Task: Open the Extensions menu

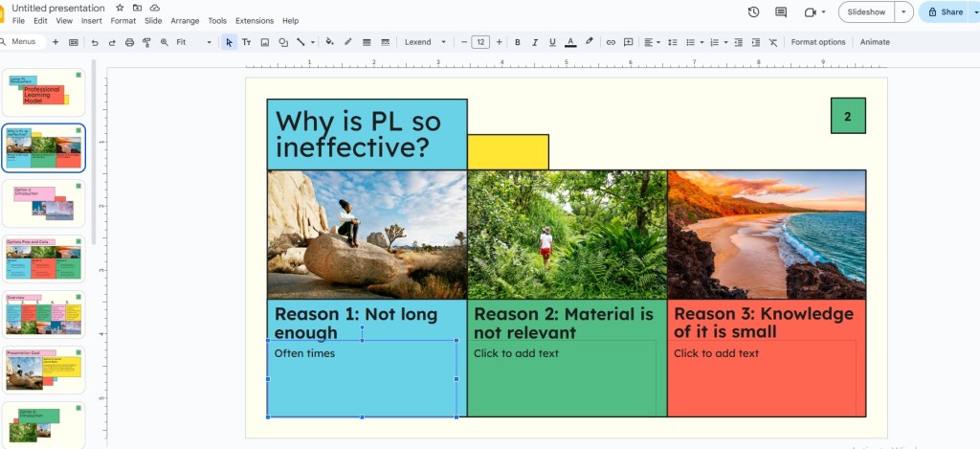Action: [x=254, y=20]
